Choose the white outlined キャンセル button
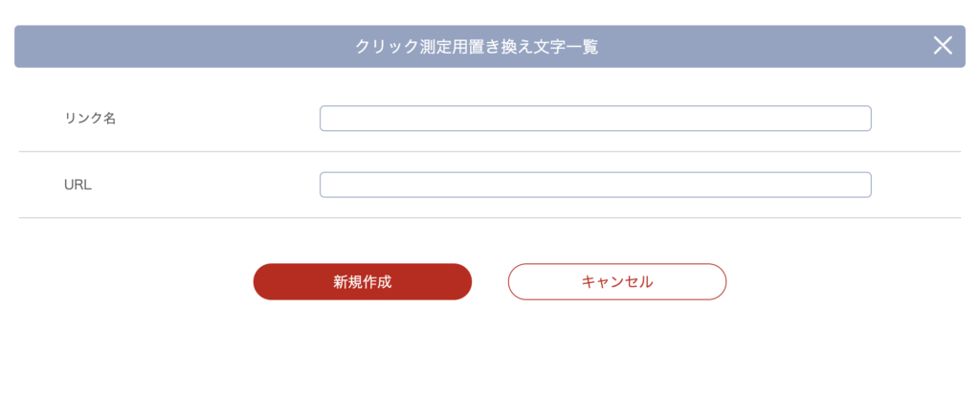This screenshot has width=980, height=397. 616,282
